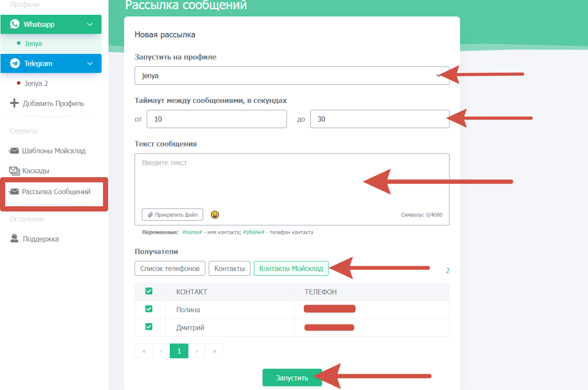Open the Поддержка support person icon
Viewport: 588px width, 390px height.
(x=14, y=238)
